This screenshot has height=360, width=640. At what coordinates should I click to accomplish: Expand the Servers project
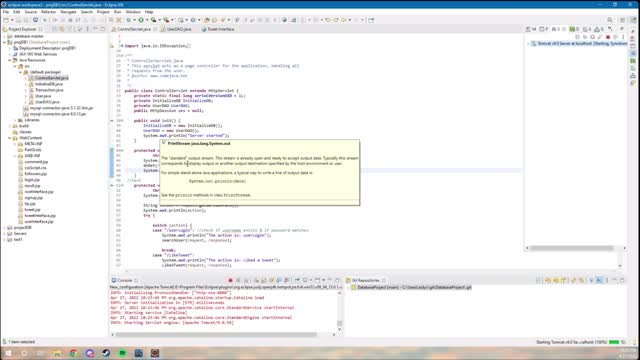tap(4, 233)
